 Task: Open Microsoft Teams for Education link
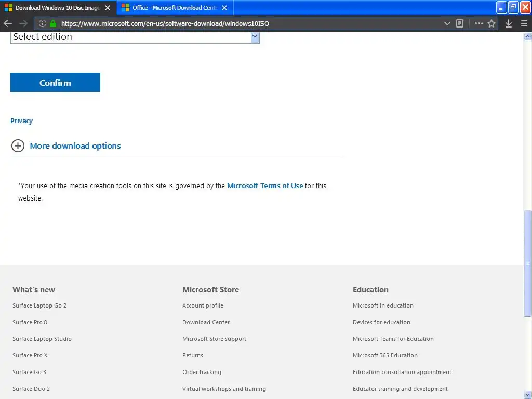pos(393,339)
